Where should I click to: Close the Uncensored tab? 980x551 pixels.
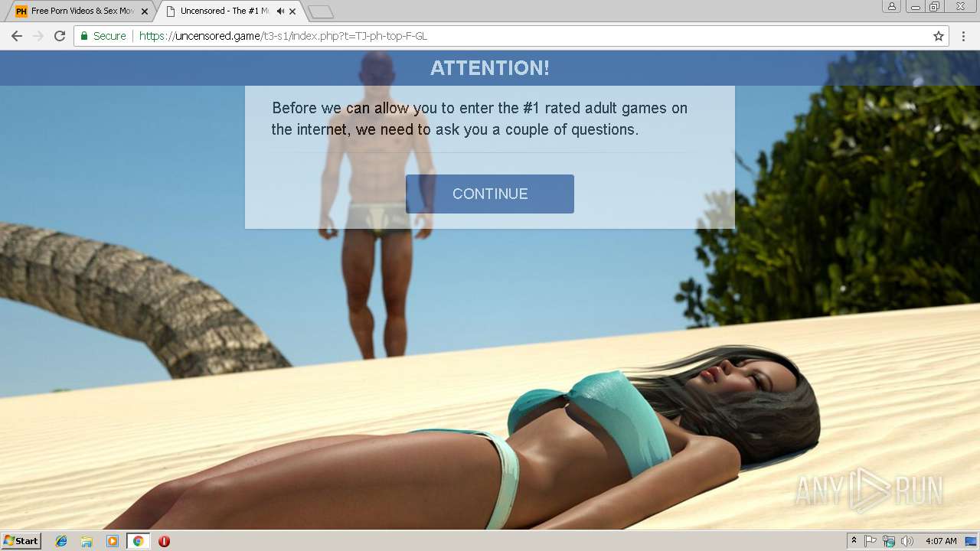coord(292,11)
